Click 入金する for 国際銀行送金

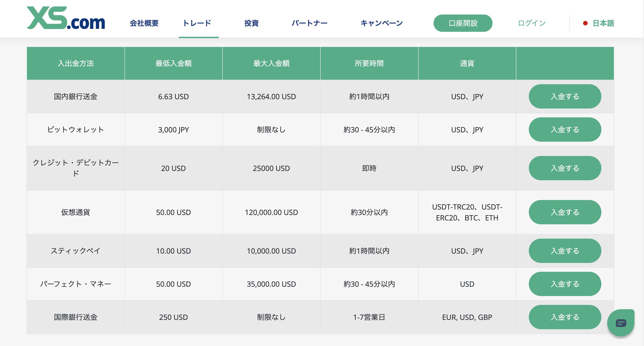pyautogui.click(x=565, y=317)
